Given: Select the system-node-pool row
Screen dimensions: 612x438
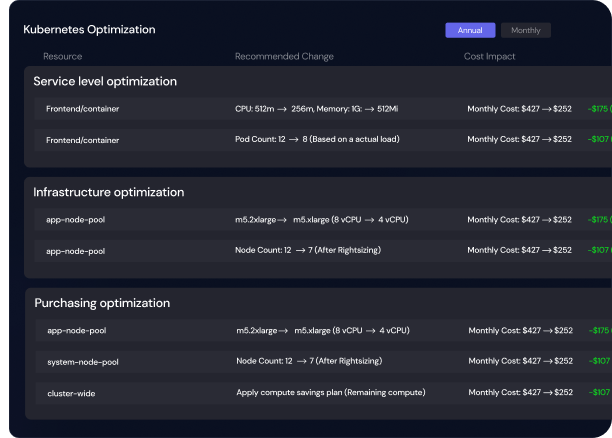Looking at the screenshot, I should tap(324, 361).
